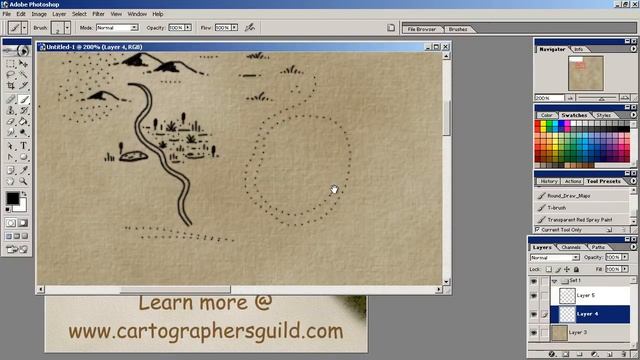This screenshot has height=360, width=640.
Task: Add a layer style icon
Action: tap(551, 354)
